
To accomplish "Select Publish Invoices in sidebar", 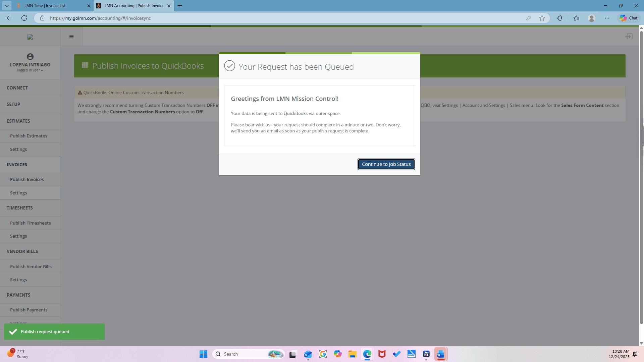I will (30, 179).
